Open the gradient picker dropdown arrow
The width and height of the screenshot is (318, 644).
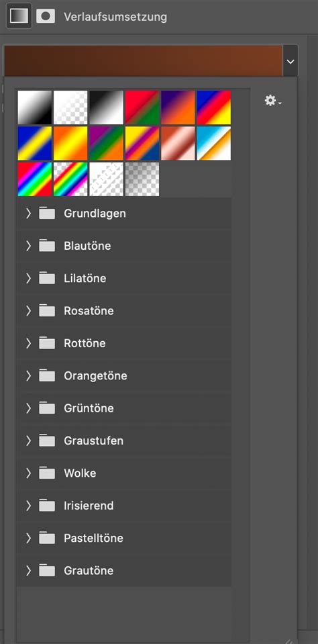coord(290,61)
